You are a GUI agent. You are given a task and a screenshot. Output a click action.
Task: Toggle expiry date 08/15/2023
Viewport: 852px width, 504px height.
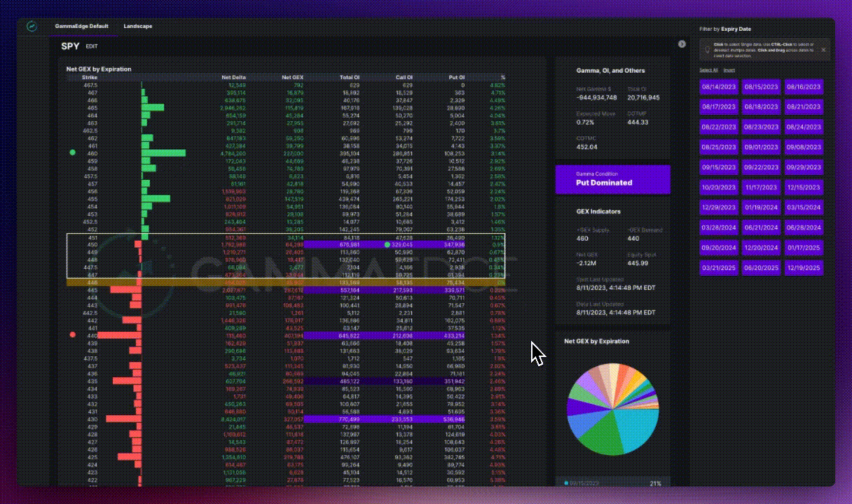point(761,87)
